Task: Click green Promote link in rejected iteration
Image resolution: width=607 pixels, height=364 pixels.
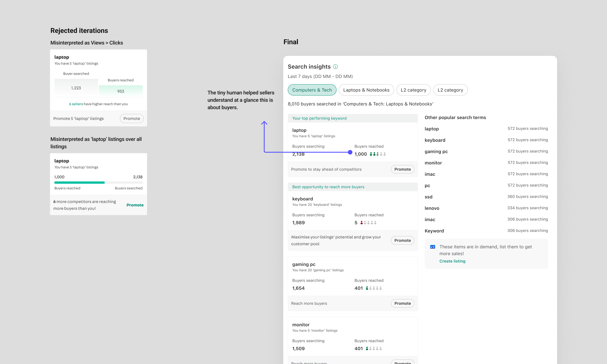Action: coord(135,205)
